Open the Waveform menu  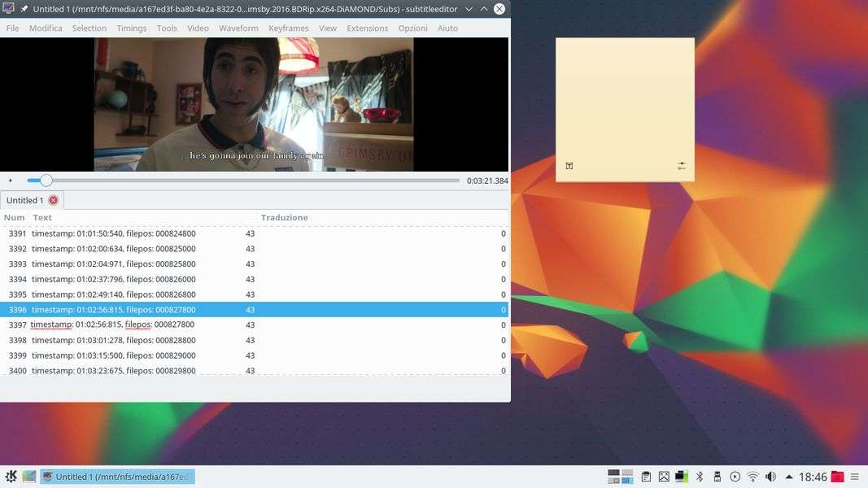click(238, 28)
